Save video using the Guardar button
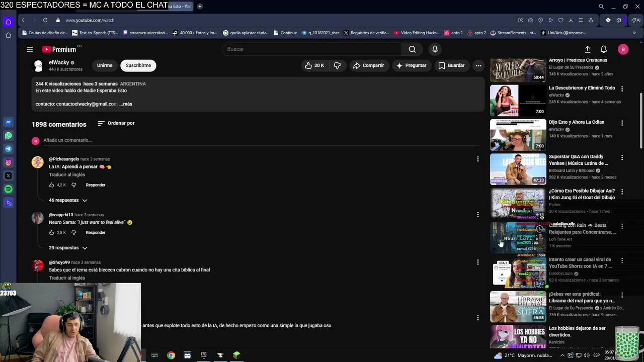 451,65
